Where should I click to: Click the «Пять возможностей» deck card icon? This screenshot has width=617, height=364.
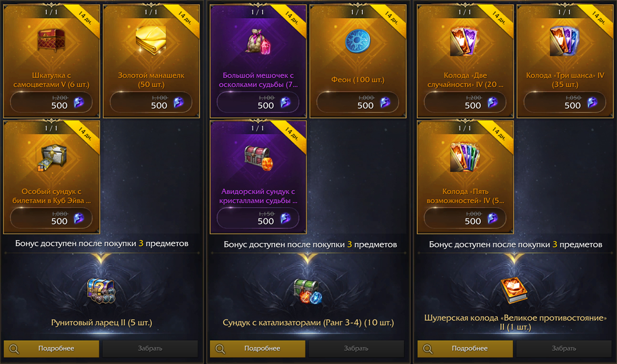tap(465, 158)
